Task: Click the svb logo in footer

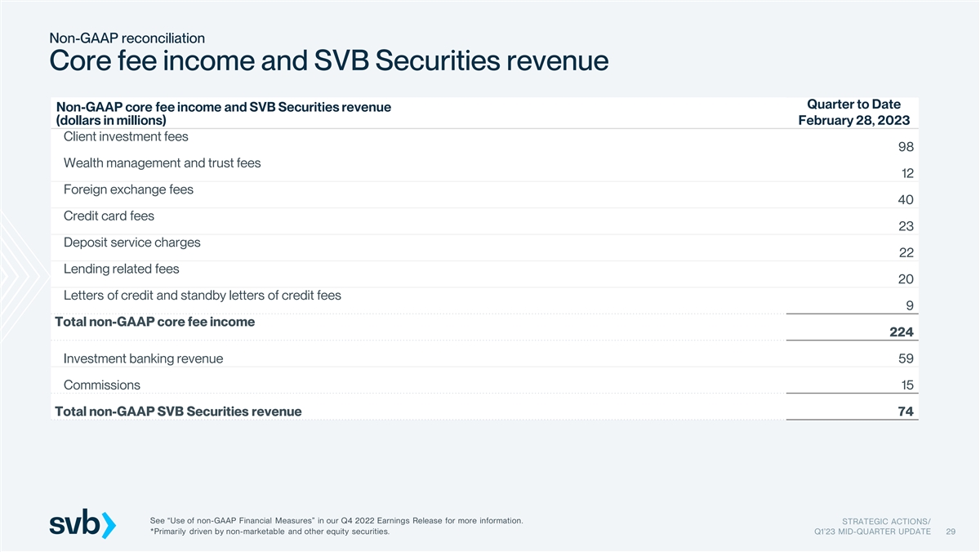Action: click(x=83, y=524)
